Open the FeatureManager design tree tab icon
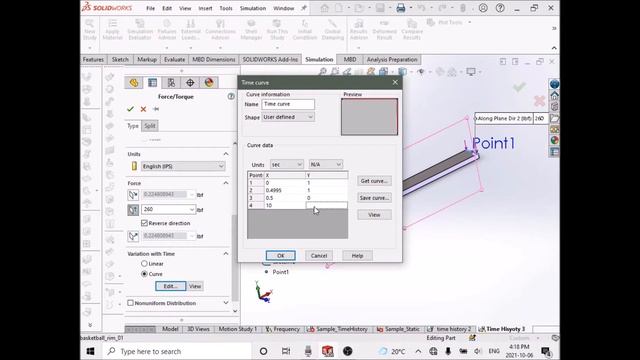Viewport: 640px width, 360px height. [134, 83]
